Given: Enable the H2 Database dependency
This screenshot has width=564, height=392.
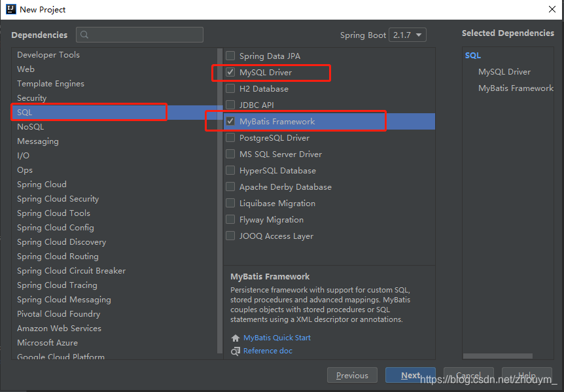Looking at the screenshot, I should (230, 88).
